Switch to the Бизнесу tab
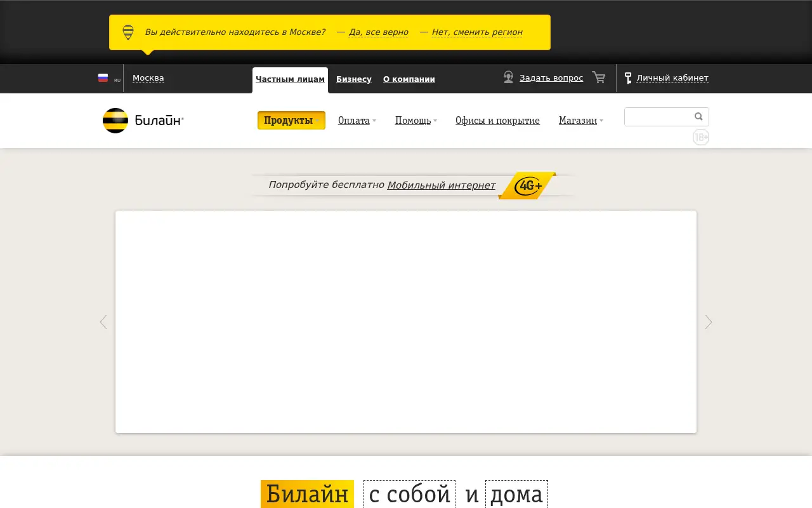This screenshot has height=508, width=812. tap(354, 79)
